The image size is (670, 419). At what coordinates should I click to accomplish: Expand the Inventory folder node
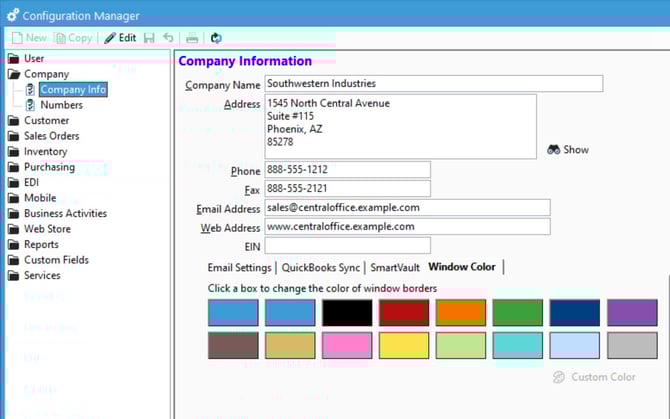45,152
